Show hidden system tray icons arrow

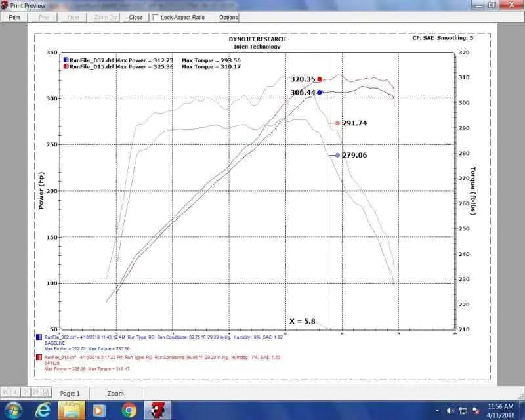437,411
